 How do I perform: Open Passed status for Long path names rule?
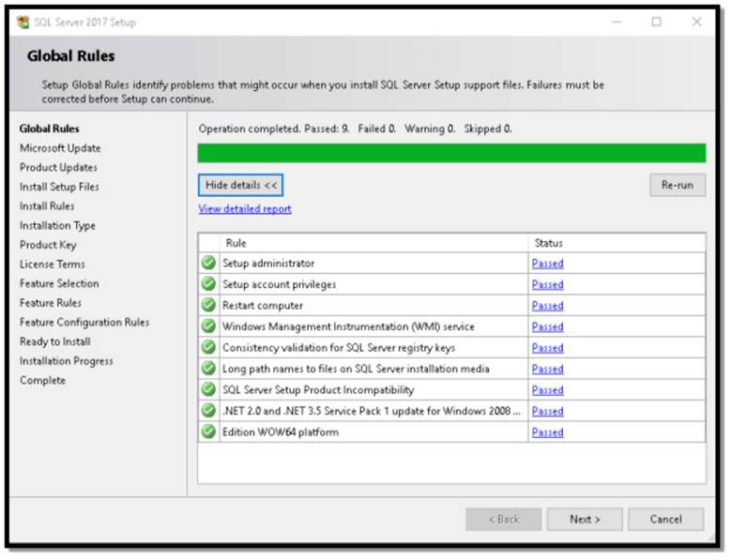548,370
